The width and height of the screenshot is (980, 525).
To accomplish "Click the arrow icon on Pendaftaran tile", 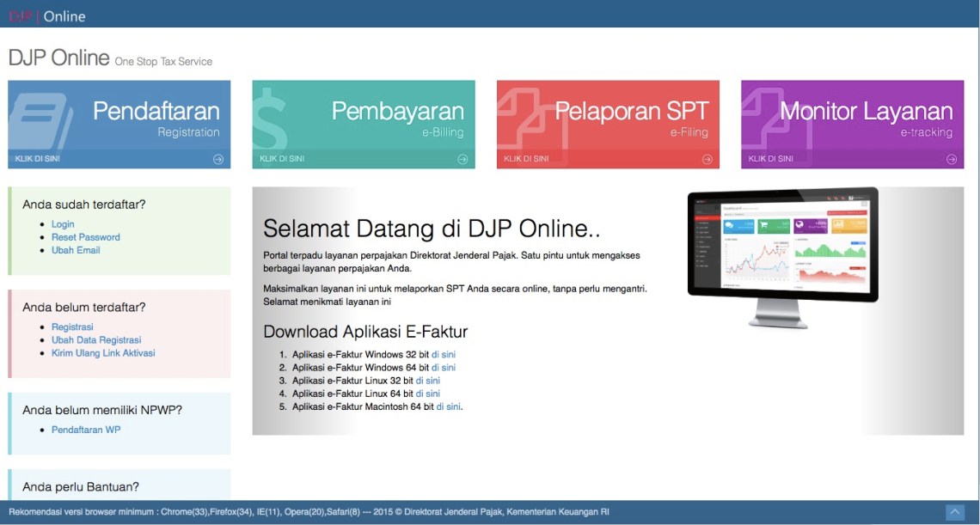I will coord(218,159).
